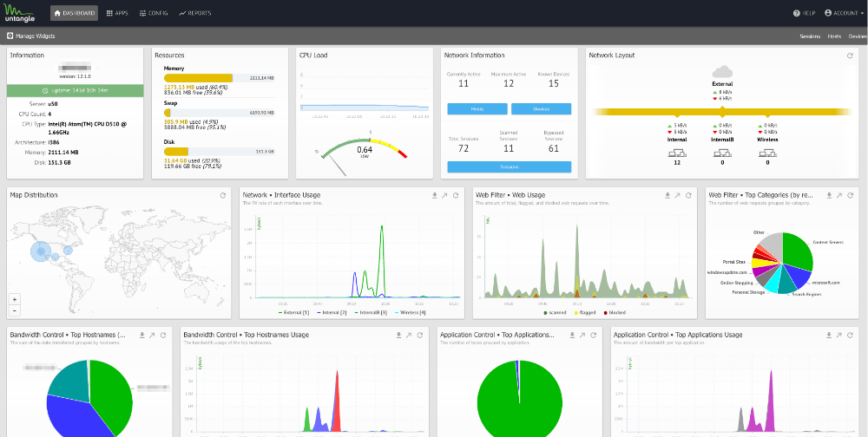Screen dimensions: 868x437
Task: Toggle the External [1] legend series
Action: (x=293, y=312)
